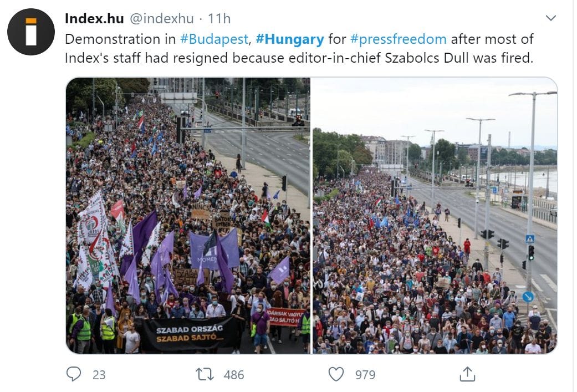The width and height of the screenshot is (577, 392).
Task: Click the Index.hu profile avatar
Action: pos(31,32)
